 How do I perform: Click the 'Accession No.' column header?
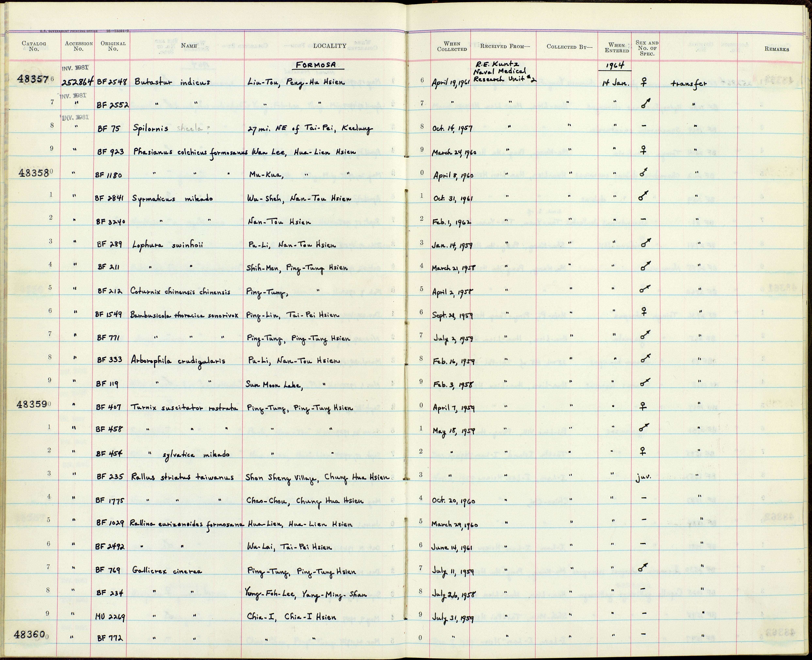(79, 46)
